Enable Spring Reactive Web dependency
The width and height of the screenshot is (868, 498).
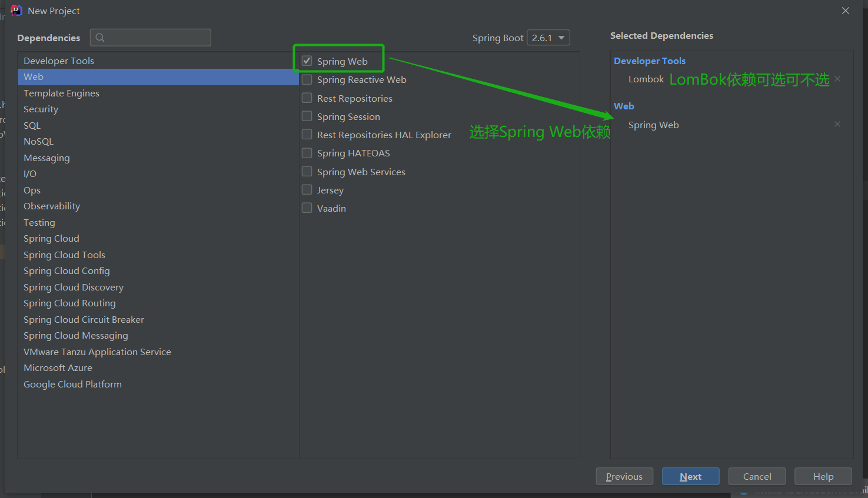pos(307,79)
